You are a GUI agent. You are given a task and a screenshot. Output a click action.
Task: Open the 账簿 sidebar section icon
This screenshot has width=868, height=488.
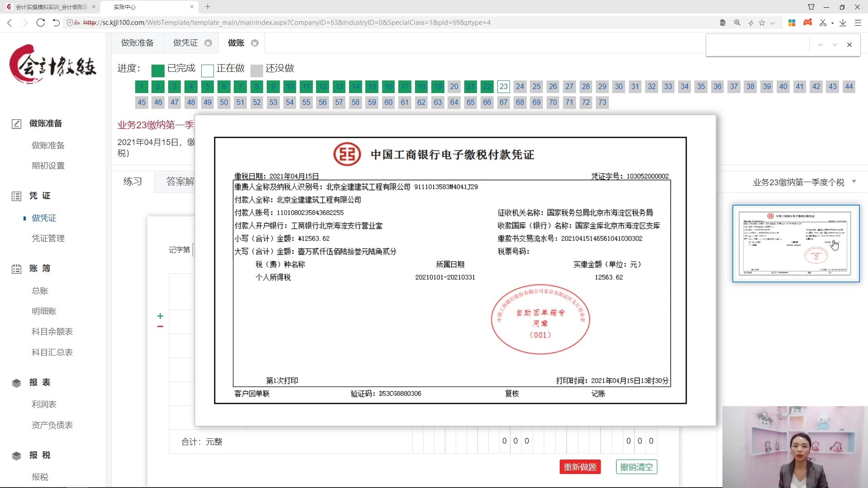tap(16, 269)
